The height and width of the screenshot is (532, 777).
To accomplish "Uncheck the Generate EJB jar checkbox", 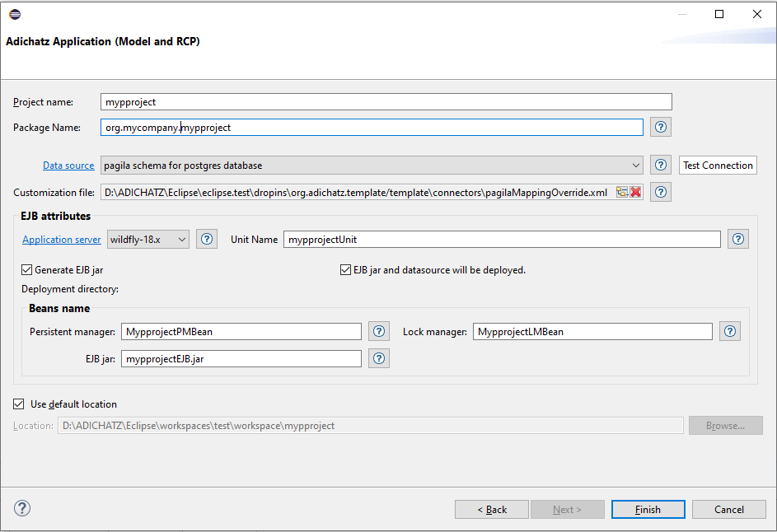I will pos(28,269).
